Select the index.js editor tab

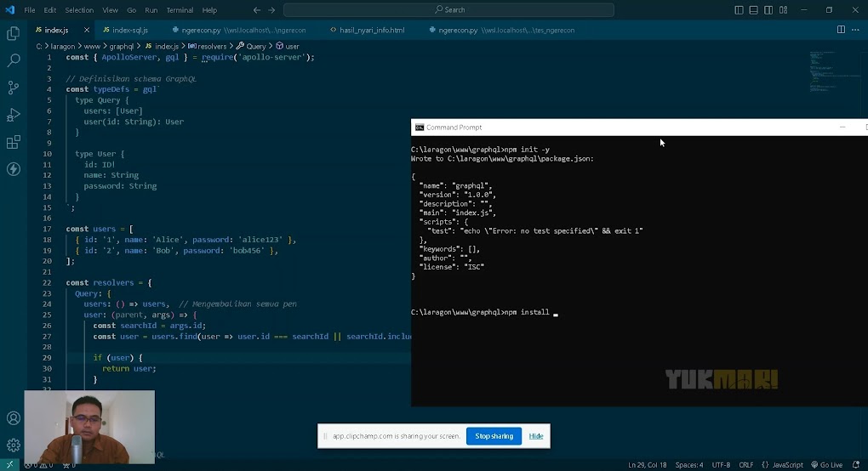(x=56, y=30)
